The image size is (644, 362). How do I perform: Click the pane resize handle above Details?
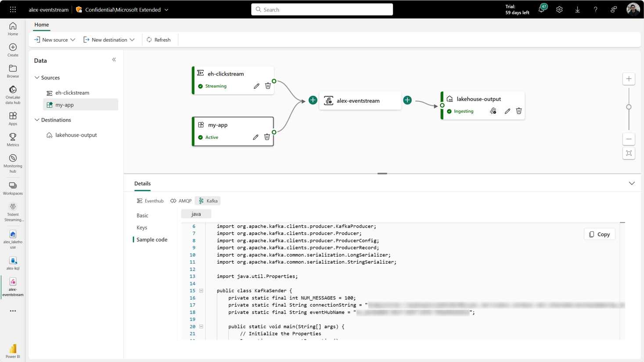382,174
